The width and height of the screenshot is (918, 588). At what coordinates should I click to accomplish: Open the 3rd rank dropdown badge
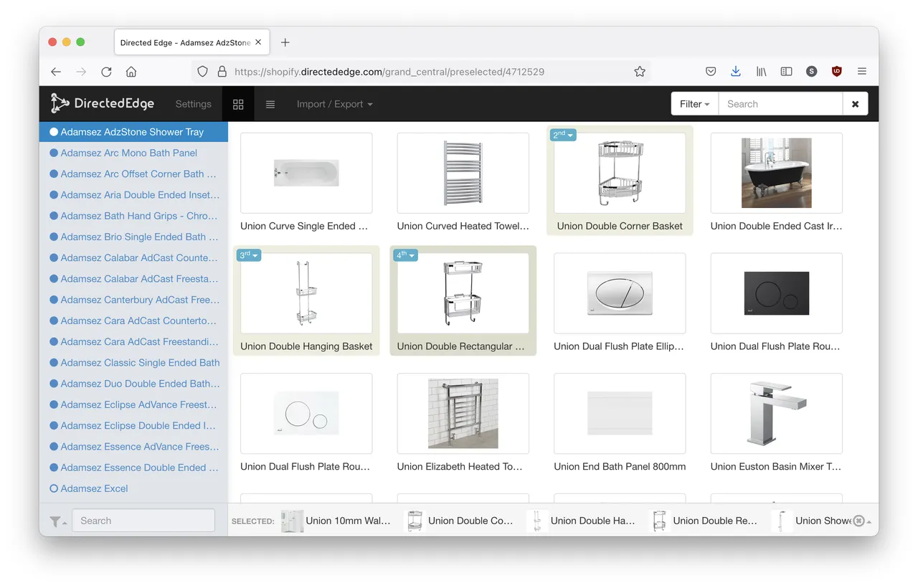[250, 255]
